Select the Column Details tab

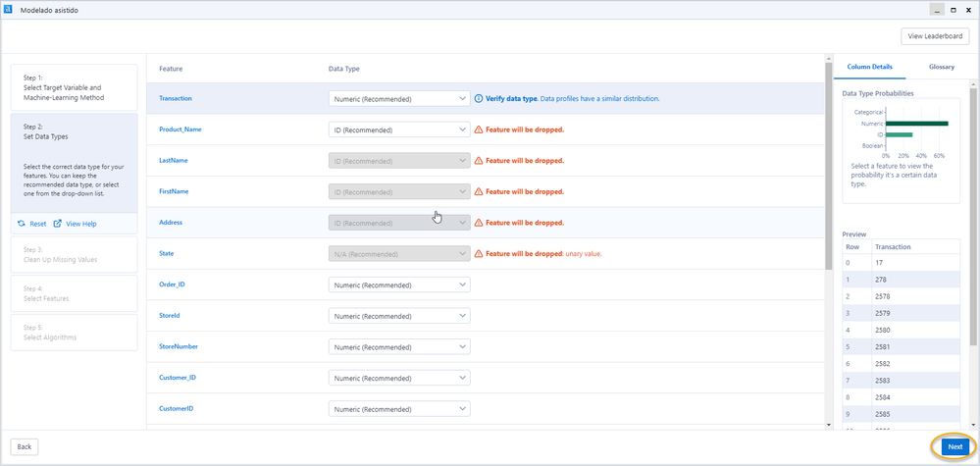[x=868, y=67]
